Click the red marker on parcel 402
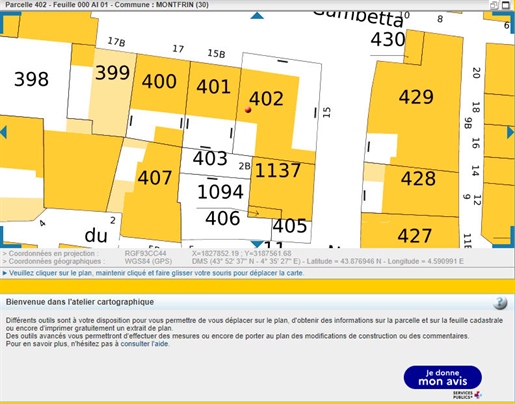The height and width of the screenshot is (404, 515). point(248,109)
